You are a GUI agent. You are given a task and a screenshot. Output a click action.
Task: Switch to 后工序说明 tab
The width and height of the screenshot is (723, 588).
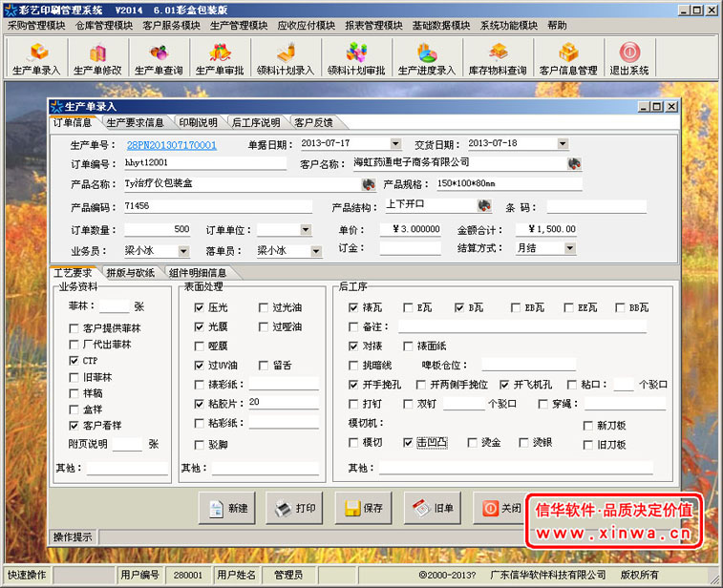pyautogui.click(x=256, y=122)
